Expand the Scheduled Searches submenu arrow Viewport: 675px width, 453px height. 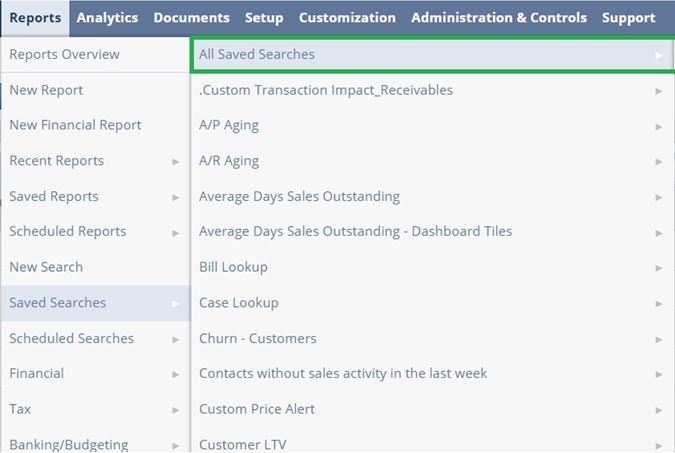coord(175,339)
